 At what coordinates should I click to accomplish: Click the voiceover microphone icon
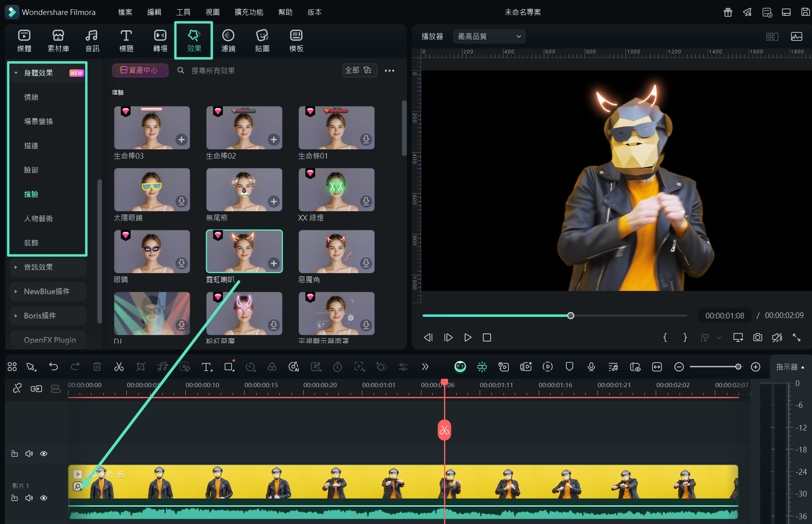[x=591, y=367]
